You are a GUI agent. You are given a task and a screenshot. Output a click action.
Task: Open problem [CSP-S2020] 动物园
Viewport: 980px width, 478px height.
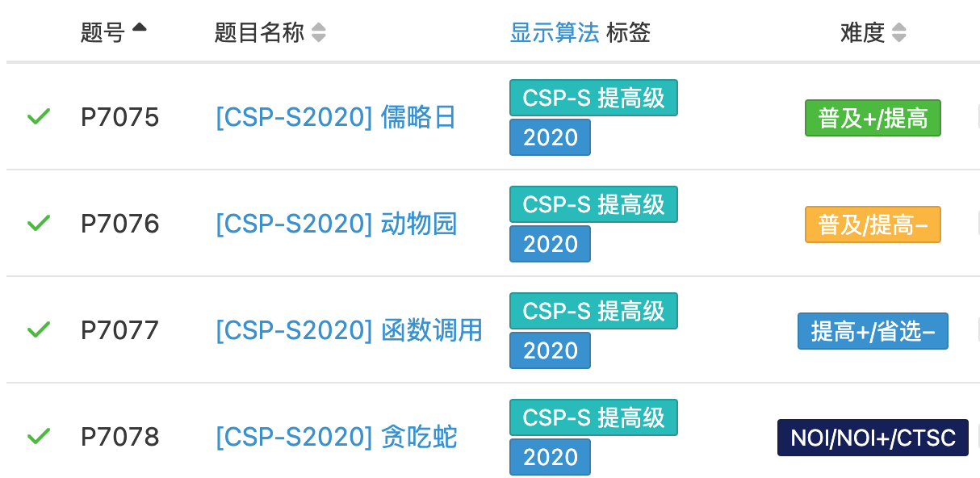[x=336, y=224]
